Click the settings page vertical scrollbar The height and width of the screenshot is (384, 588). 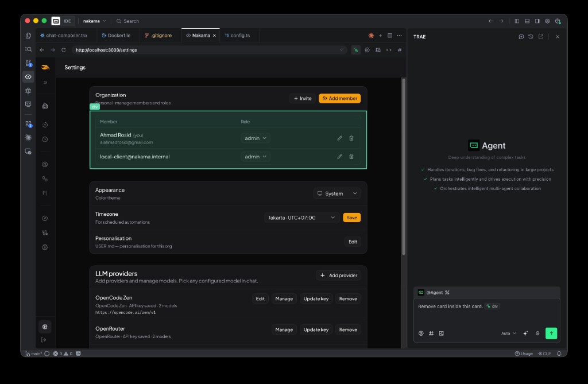tap(404, 167)
